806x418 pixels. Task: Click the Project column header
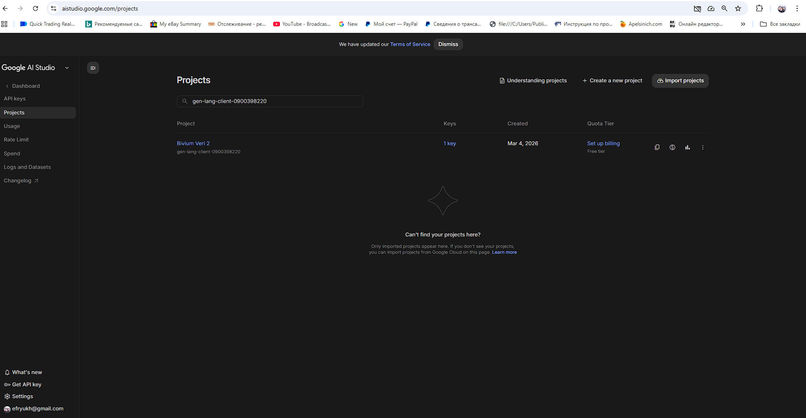(186, 123)
